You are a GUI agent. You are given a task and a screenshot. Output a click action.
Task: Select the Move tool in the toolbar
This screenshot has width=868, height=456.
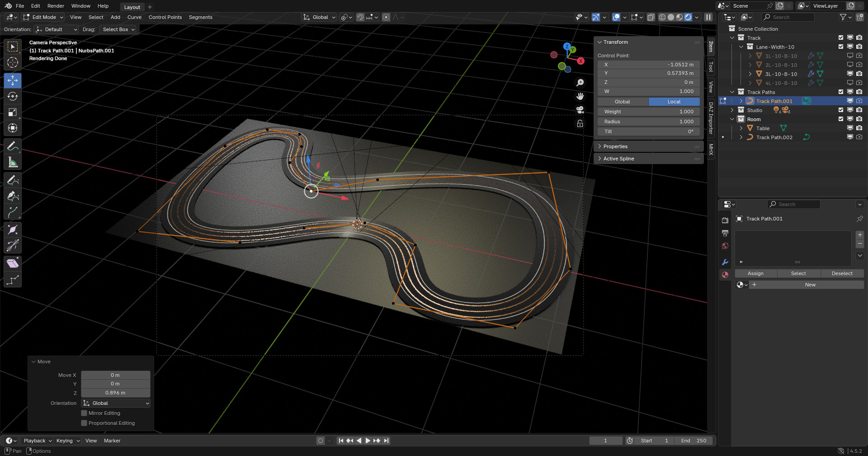13,80
